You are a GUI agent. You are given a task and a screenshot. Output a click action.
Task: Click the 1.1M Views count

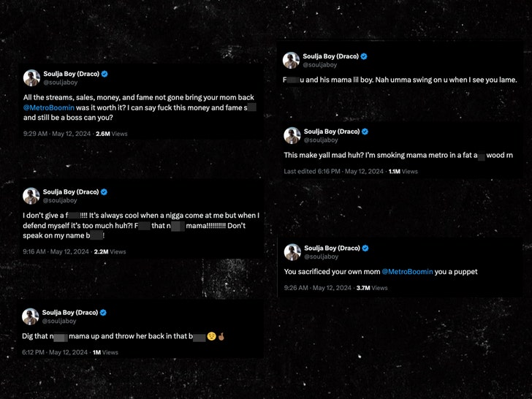click(x=403, y=171)
